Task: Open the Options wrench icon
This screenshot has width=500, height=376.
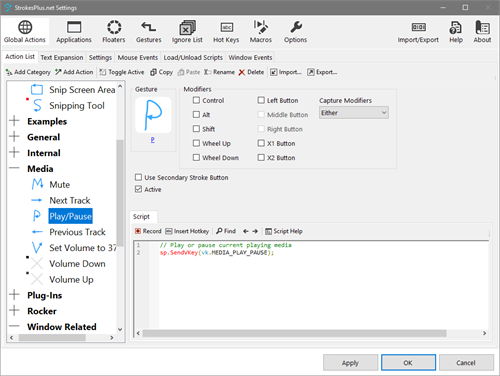Action: tap(296, 27)
